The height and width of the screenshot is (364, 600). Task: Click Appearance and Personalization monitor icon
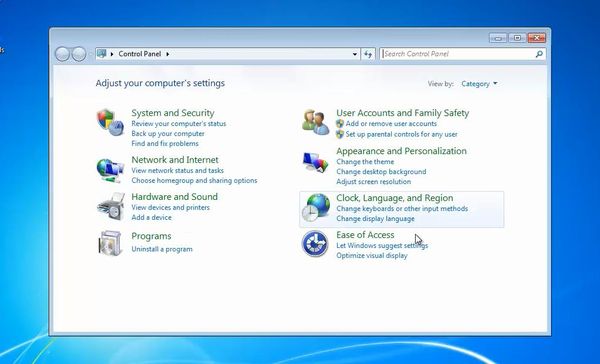tap(315, 163)
